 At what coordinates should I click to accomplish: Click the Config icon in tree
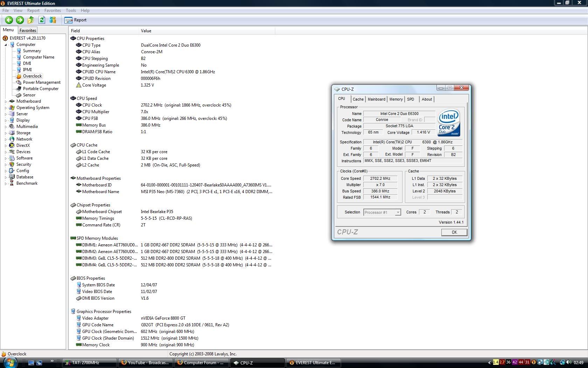[12, 171]
